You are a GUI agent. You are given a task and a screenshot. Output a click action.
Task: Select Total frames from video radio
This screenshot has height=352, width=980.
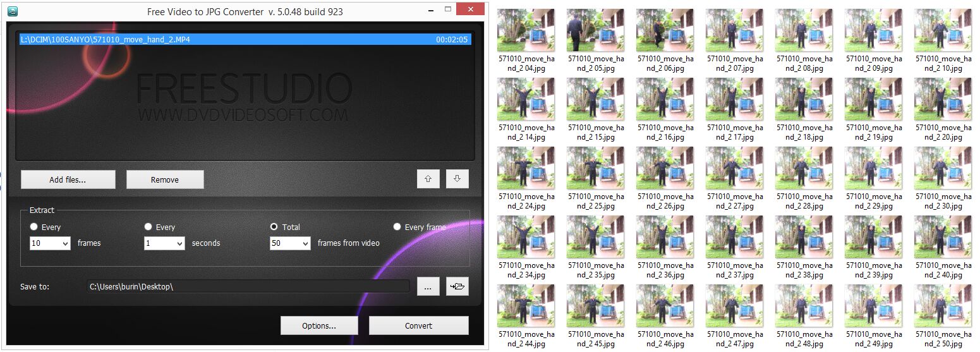tap(274, 227)
